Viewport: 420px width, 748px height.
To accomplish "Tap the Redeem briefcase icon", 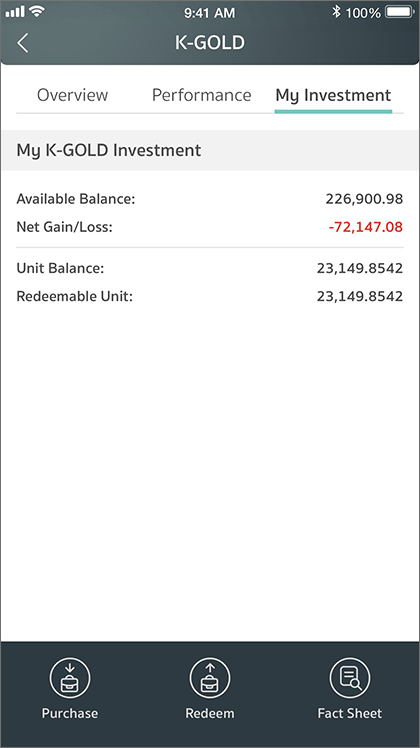I will (x=210, y=677).
